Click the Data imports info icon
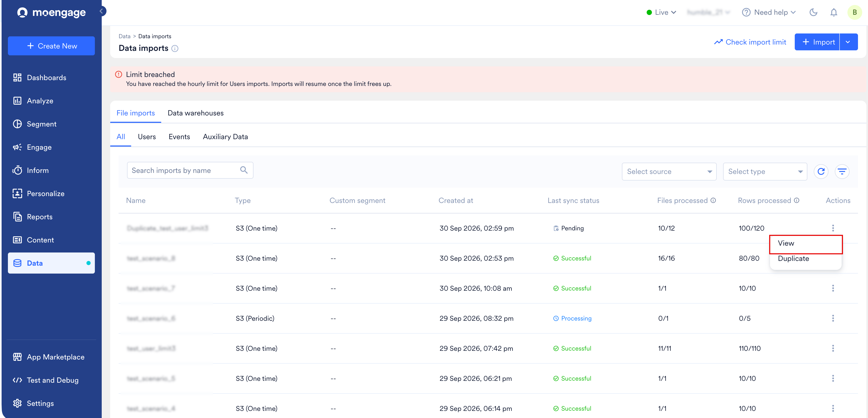The width and height of the screenshot is (868, 418). point(175,48)
